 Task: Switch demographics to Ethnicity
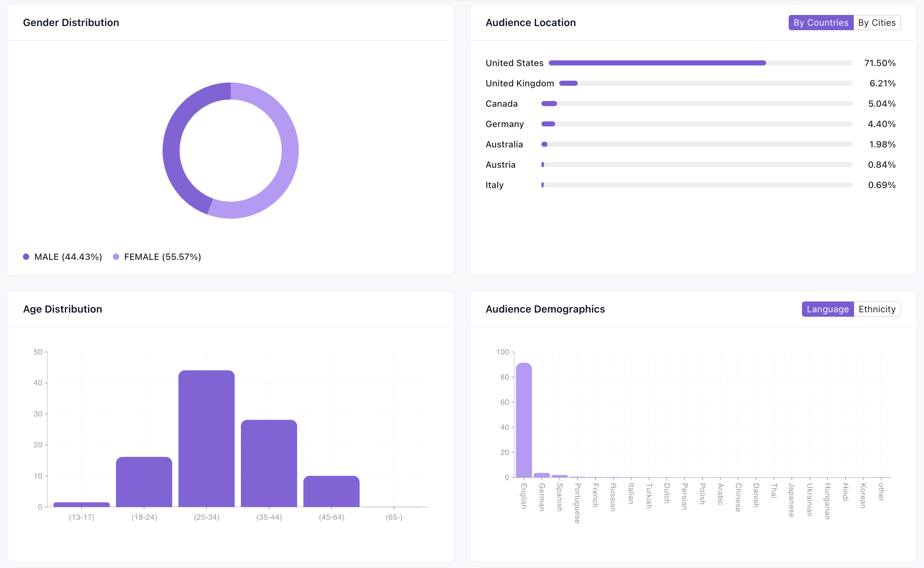tap(877, 309)
